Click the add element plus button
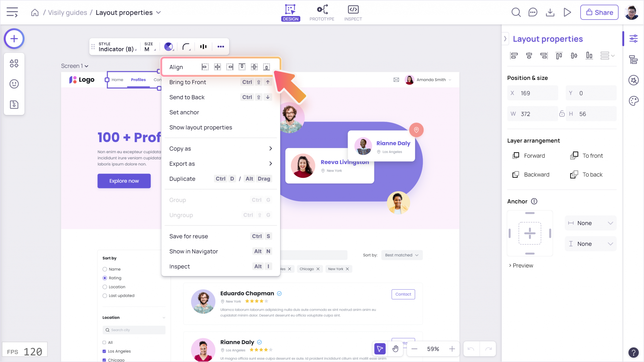The width and height of the screenshot is (644, 362). coord(14,39)
